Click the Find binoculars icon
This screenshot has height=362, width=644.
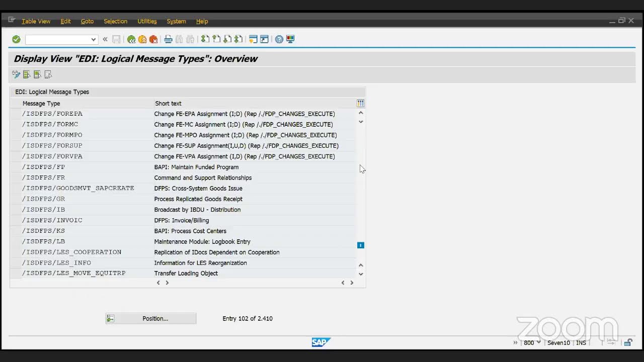pos(179,39)
